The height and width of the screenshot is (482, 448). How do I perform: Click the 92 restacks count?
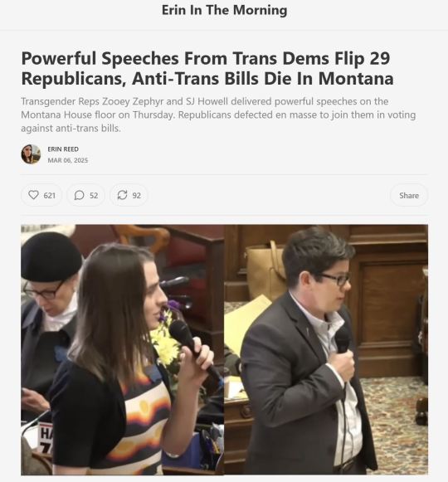coord(137,196)
